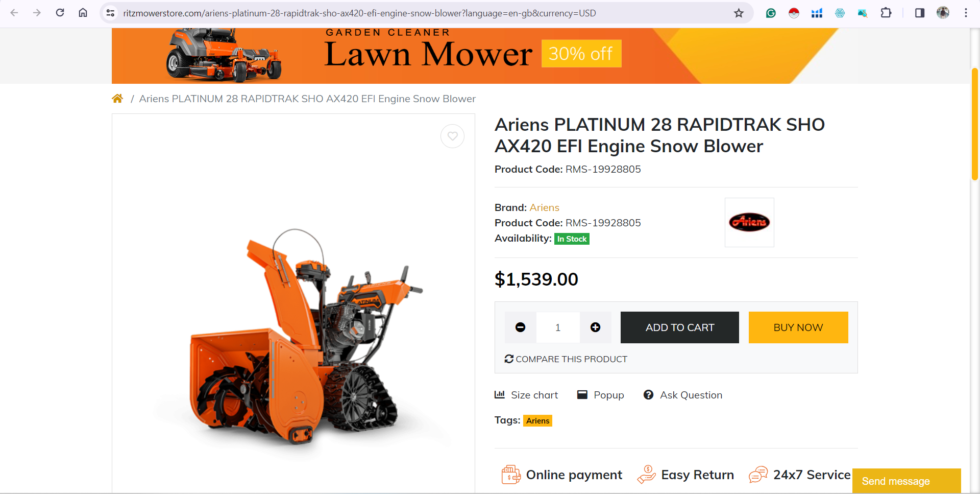Decrease quantity with minus icon
The image size is (980, 494).
(520, 327)
